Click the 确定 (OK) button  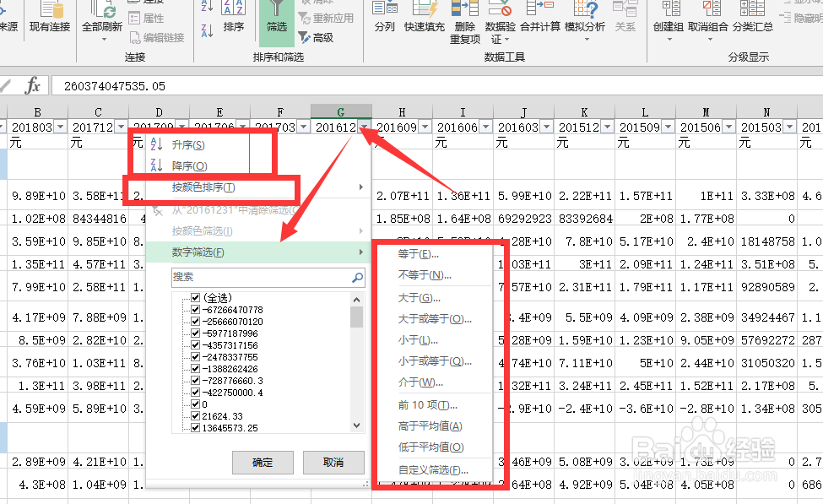coord(263,462)
